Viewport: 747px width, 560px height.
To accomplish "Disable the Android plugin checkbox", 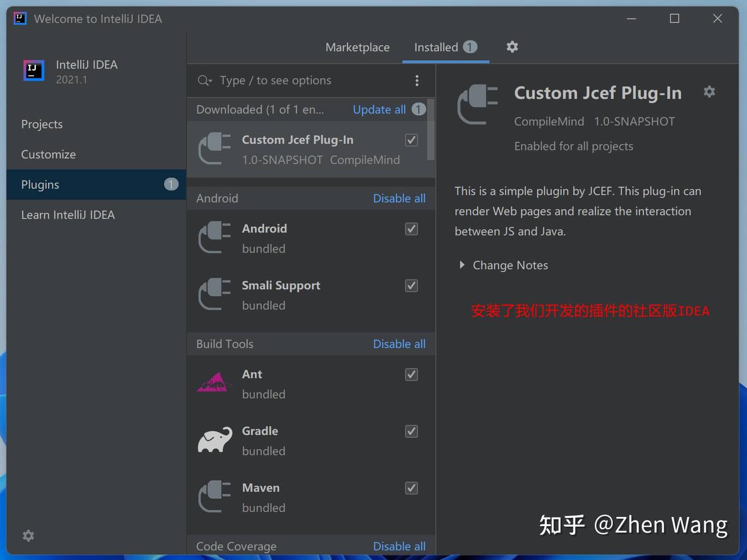I will coord(411,229).
